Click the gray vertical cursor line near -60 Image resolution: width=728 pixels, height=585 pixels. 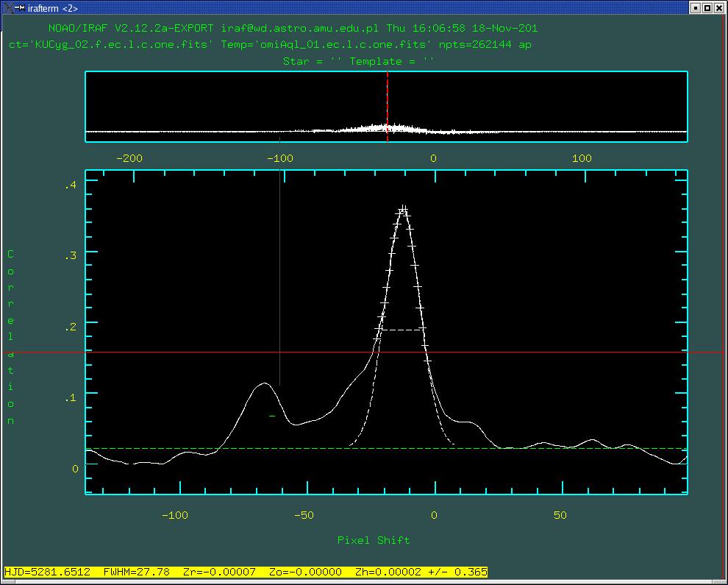279,278
